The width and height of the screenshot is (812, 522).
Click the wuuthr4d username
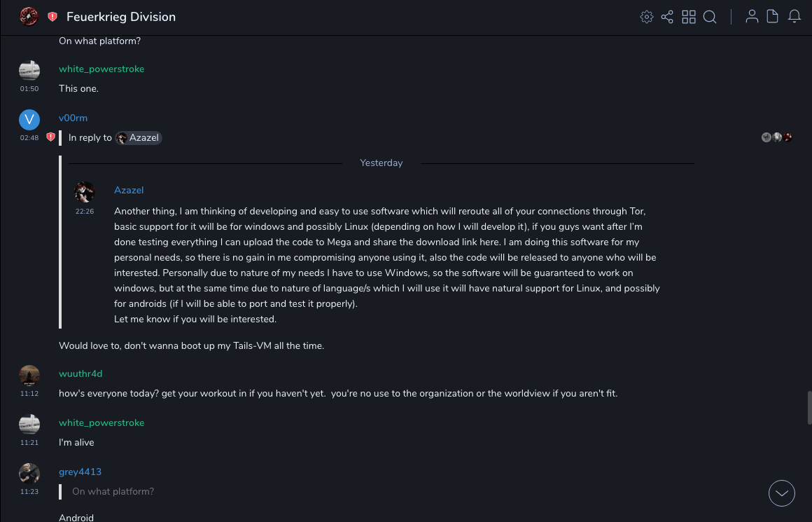80,373
